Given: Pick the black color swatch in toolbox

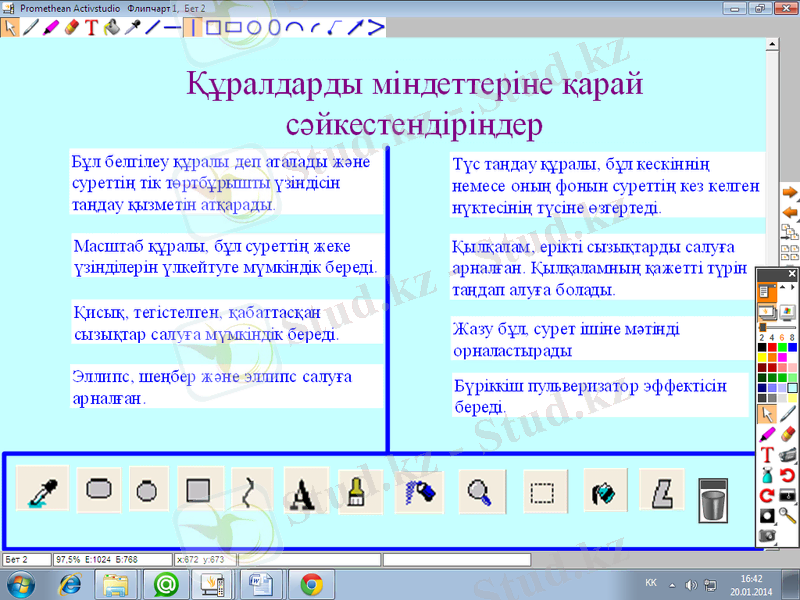Looking at the screenshot, I should [762, 347].
